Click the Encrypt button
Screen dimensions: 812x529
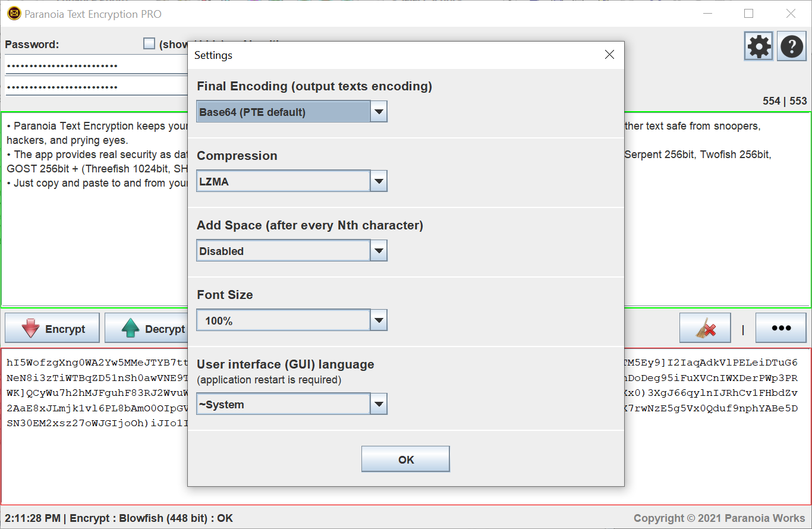52,328
